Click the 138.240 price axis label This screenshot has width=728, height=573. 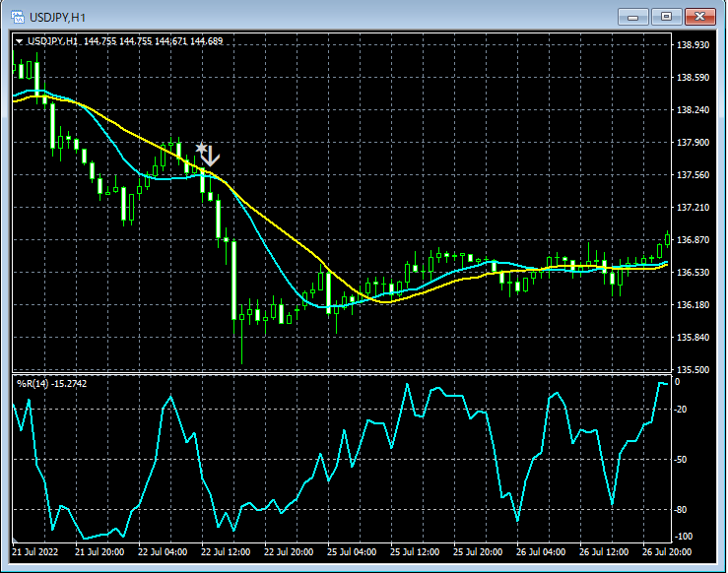pyautogui.click(x=693, y=110)
